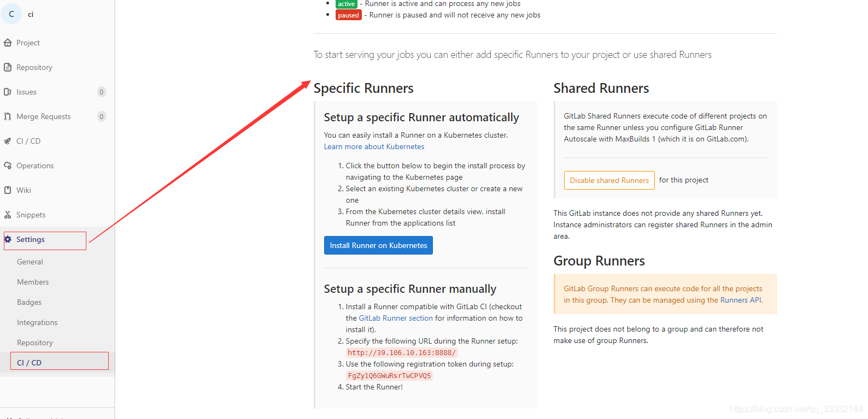Click the registration token FgZy1Q6GWuRsrTwCPVQS

point(389,376)
